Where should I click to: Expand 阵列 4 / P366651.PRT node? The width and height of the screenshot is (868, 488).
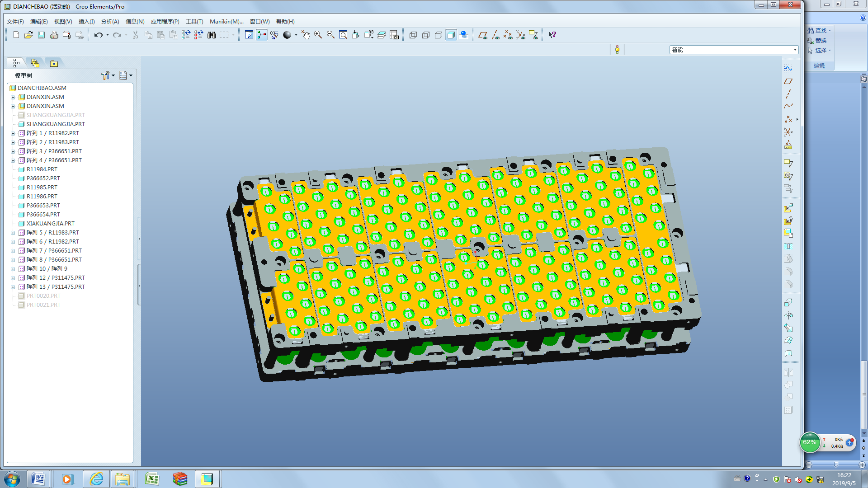point(13,160)
